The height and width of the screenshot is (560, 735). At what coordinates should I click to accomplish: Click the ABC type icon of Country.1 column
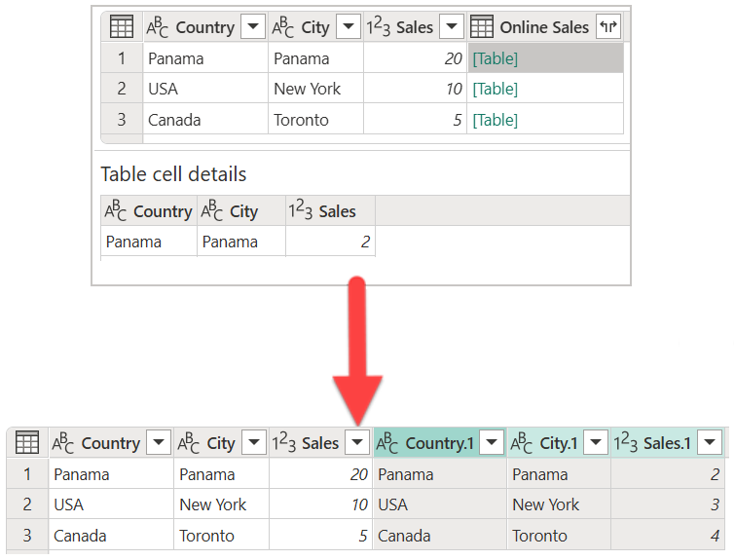(x=386, y=443)
